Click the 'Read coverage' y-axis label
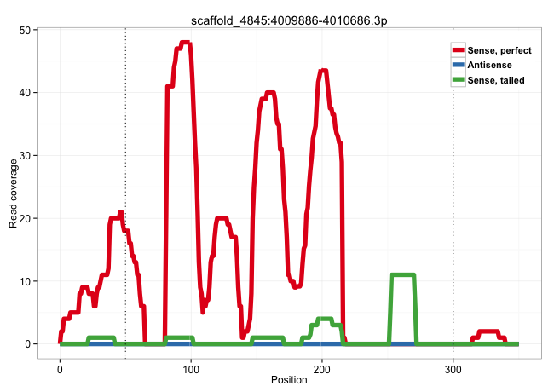Viewport: 554px width, 392px height. pyautogui.click(x=13, y=193)
